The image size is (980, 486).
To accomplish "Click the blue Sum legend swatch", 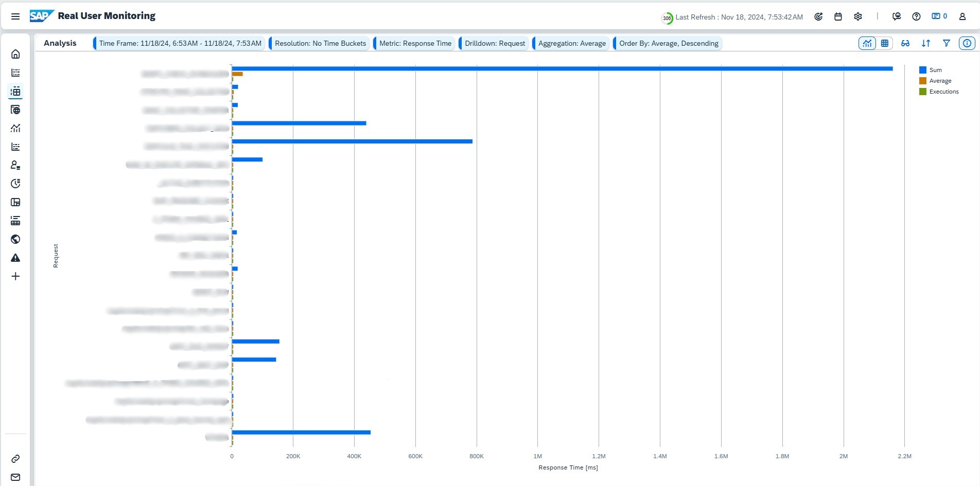I will tap(923, 70).
